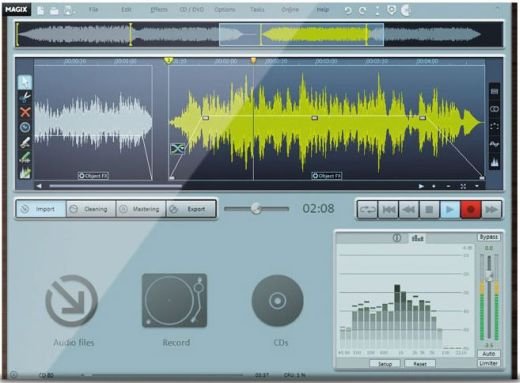The image size is (520, 383).
Task: Switch to the Mastering tab
Action: [x=141, y=209]
